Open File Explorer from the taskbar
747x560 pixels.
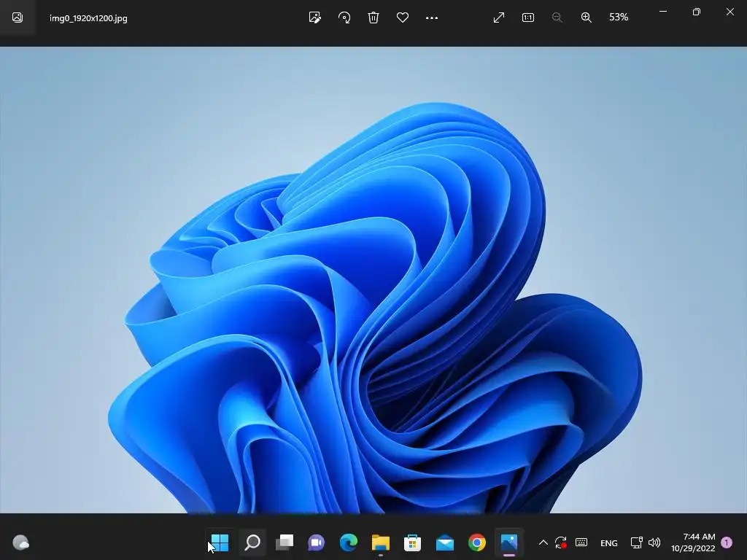click(380, 542)
